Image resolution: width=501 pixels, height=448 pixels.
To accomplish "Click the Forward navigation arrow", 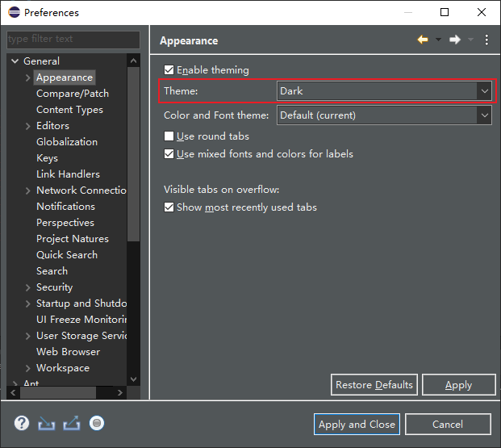I will click(455, 40).
